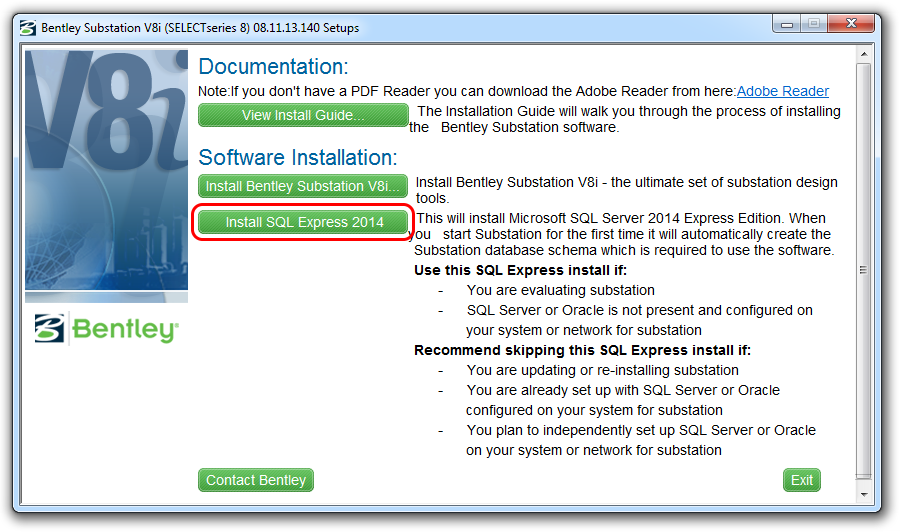Follow the Adobe Reader download link
This screenshot has height=532, width=903.
point(783,91)
